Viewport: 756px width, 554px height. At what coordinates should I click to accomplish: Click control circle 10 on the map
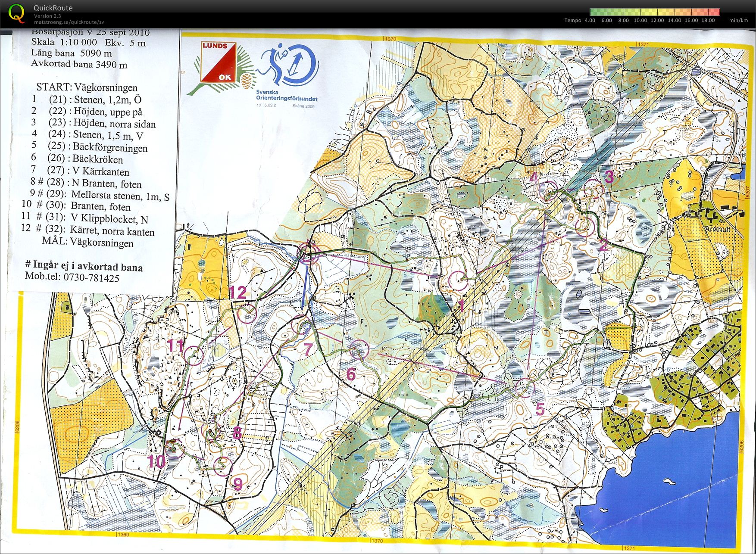click(x=174, y=449)
